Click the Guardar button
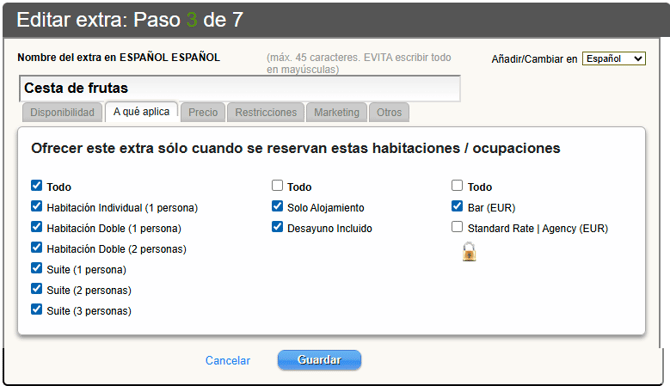The image size is (670, 386). coord(319,360)
